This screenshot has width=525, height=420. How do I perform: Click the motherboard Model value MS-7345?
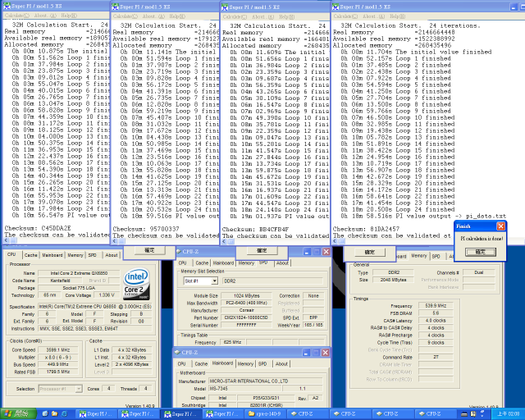[x=245, y=389]
